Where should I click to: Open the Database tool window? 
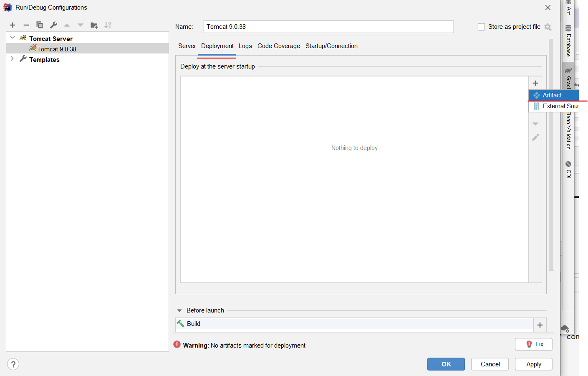pos(568,41)
